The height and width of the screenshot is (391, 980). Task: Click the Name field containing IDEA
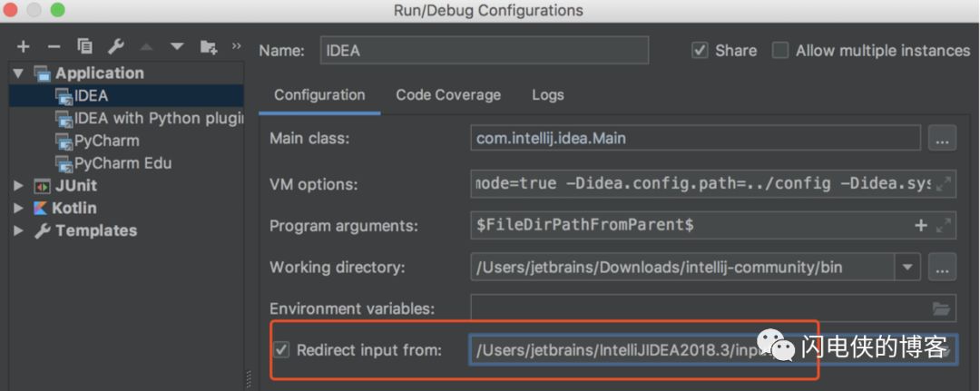click(485, 51)
